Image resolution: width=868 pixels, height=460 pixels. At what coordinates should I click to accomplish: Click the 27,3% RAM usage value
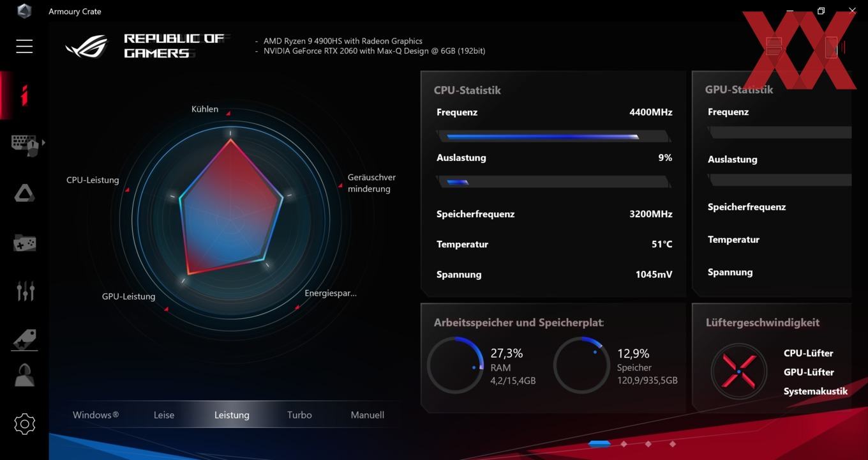pos(507,353)
